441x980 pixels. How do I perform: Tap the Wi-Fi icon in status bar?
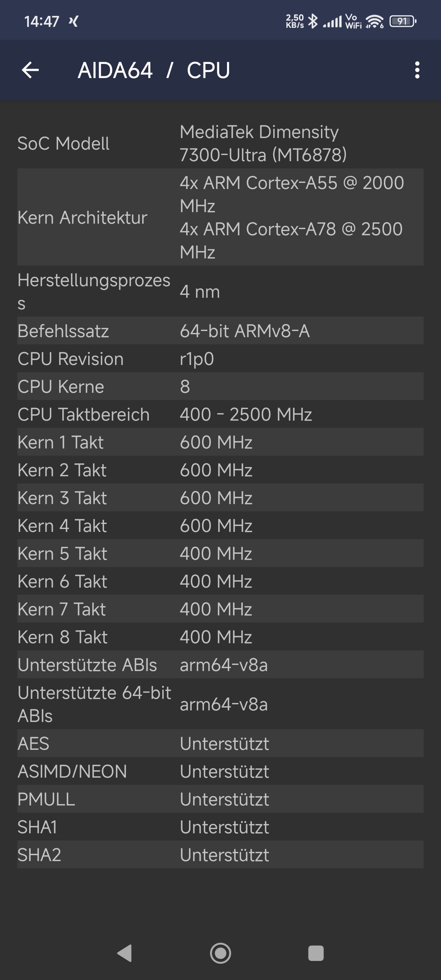click(x=375, y=21)
